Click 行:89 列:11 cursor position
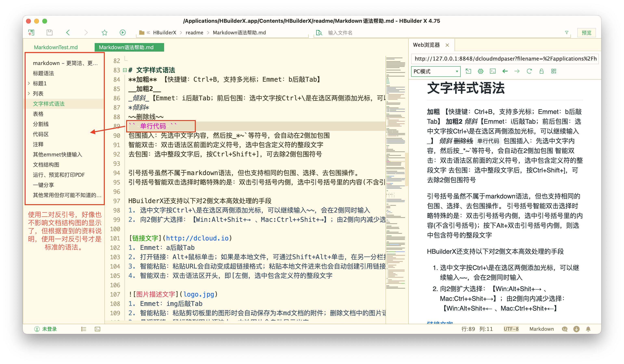The height and width of the screenshot is (364, 624). point(477,329)
